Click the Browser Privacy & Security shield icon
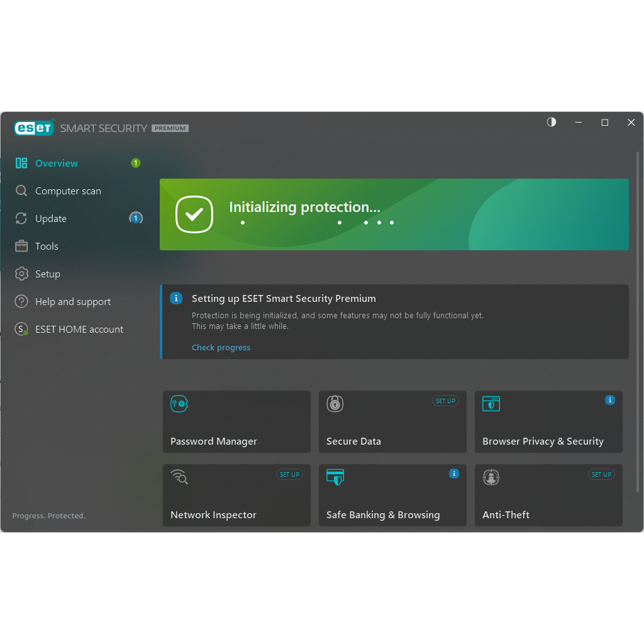The height and width of the screenshot is (644, 644). 491,404
